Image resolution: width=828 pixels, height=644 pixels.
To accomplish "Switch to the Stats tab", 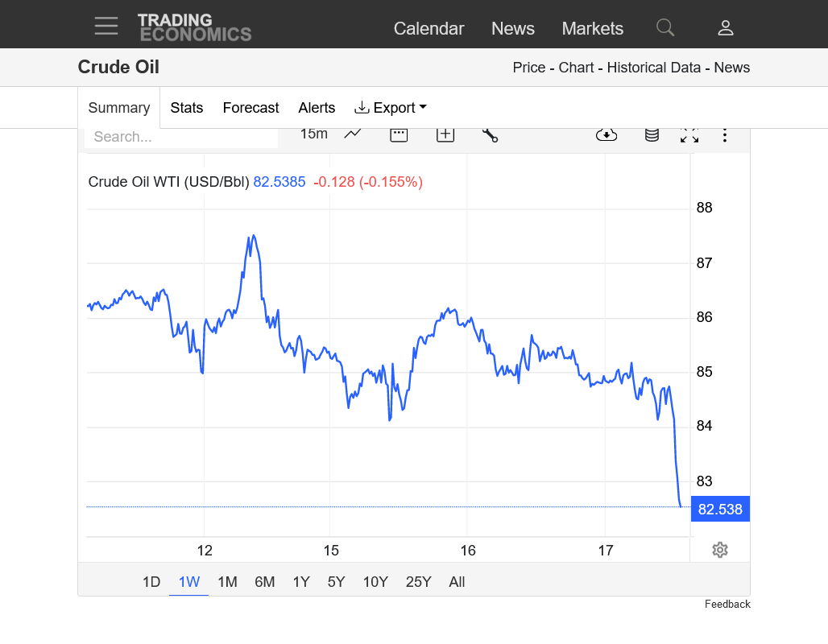I will (187, 108).
